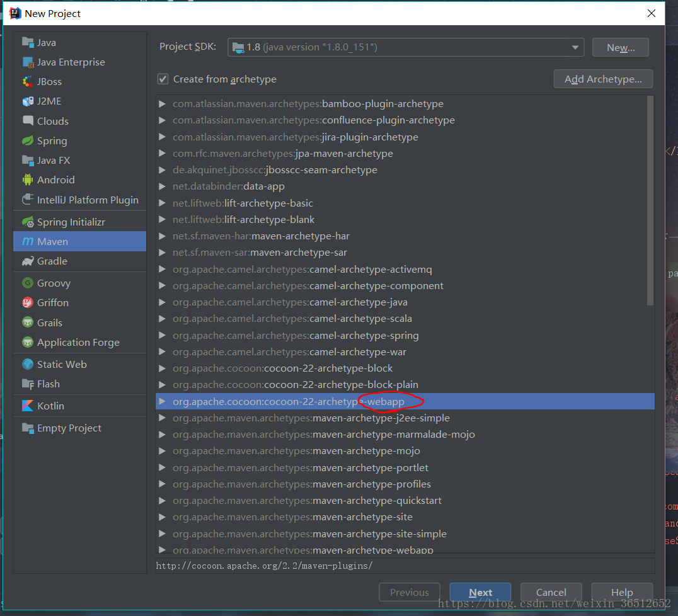Select Static Web project type label
The width and height of the screenshot is (678, 616).
point(62,365)
